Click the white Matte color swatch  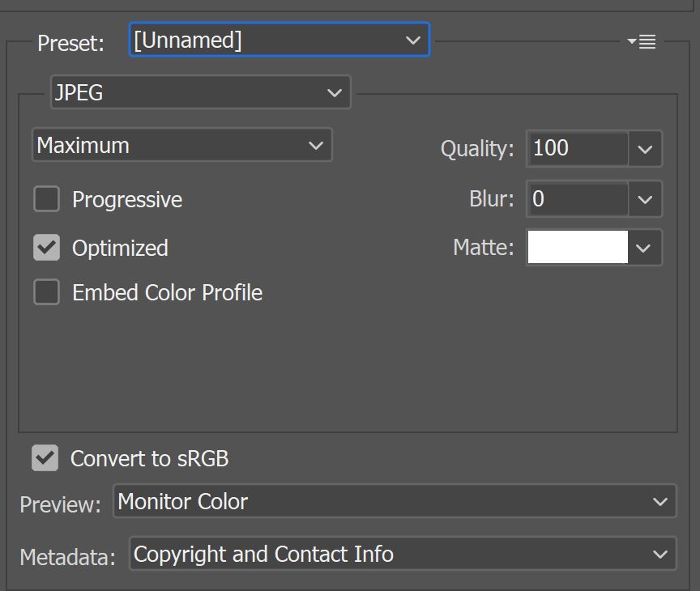pos(578,248)
